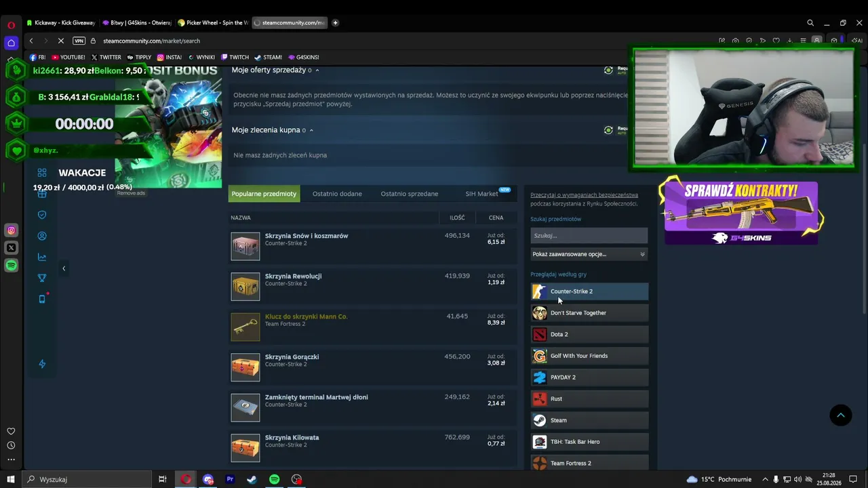Switch to the Kickaway - Kick Giveaway tab

click(x=61, y=22)
